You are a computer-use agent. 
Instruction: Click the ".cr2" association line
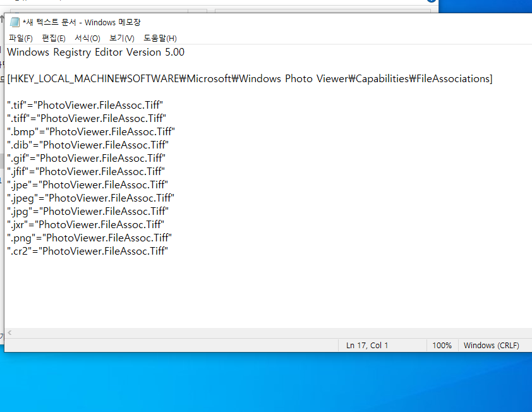point(88,251)
